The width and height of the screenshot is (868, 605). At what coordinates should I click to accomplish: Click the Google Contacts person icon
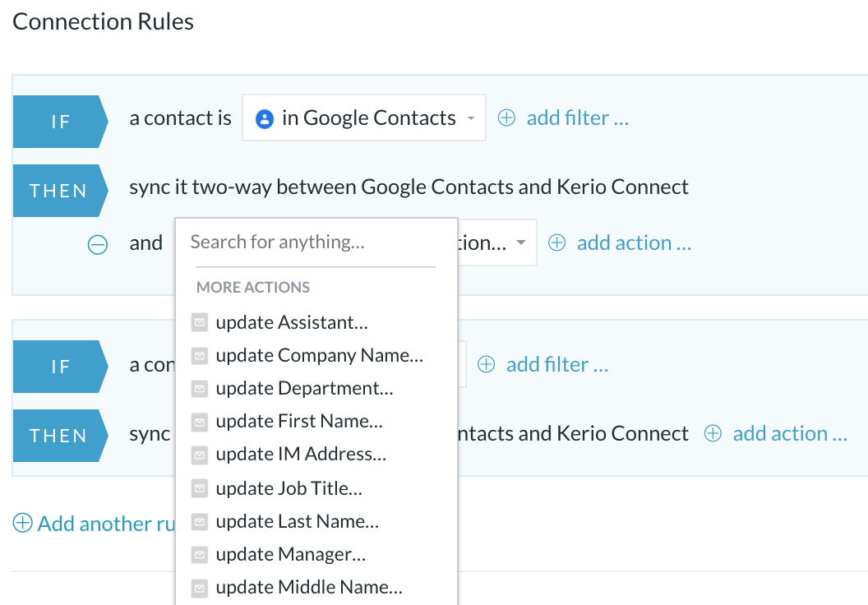pos(265,119)
